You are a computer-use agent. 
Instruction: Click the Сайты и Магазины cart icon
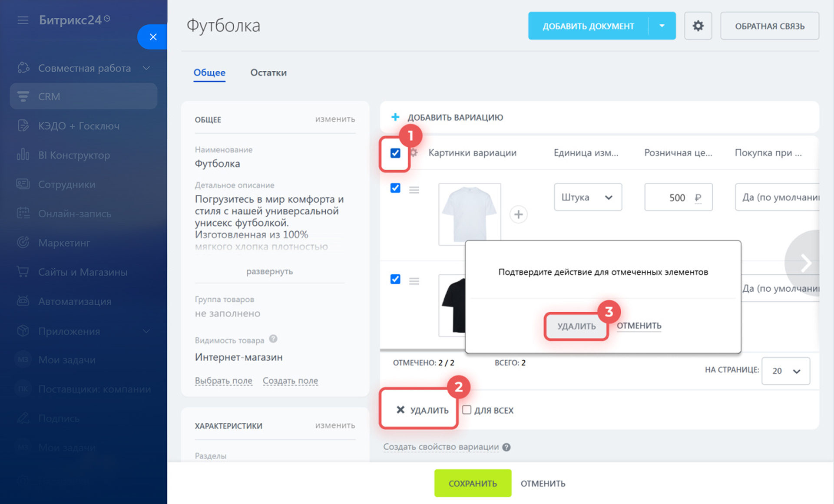pos(23,272)
